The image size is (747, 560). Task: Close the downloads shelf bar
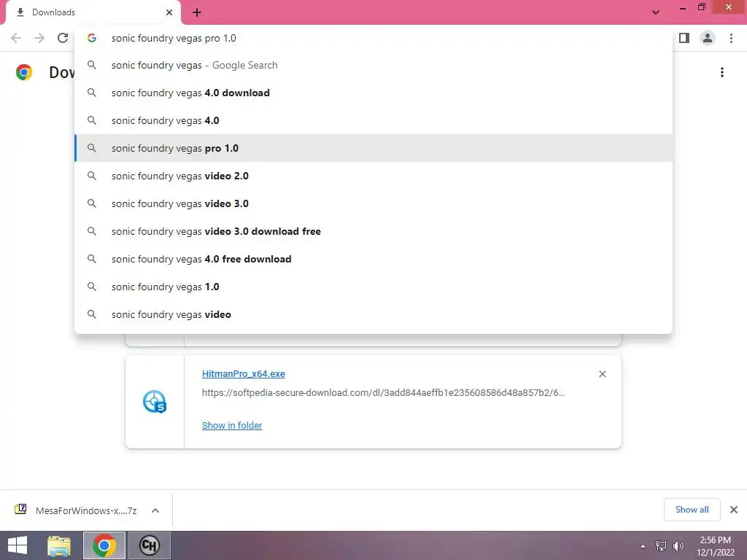coord(734,510)
